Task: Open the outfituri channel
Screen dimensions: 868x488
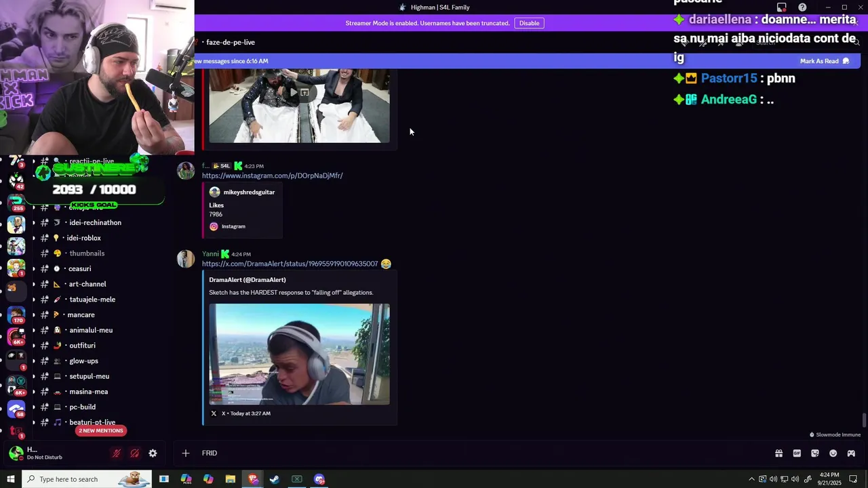Action: click(82, 346)
